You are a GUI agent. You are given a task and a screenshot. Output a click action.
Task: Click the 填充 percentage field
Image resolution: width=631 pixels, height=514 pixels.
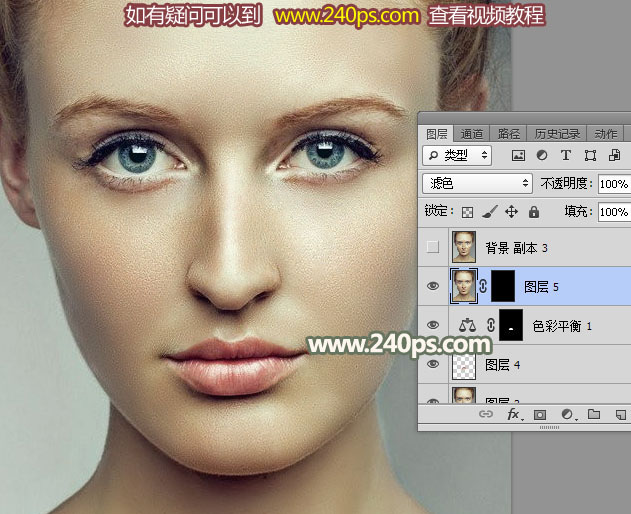pos(614,212)
